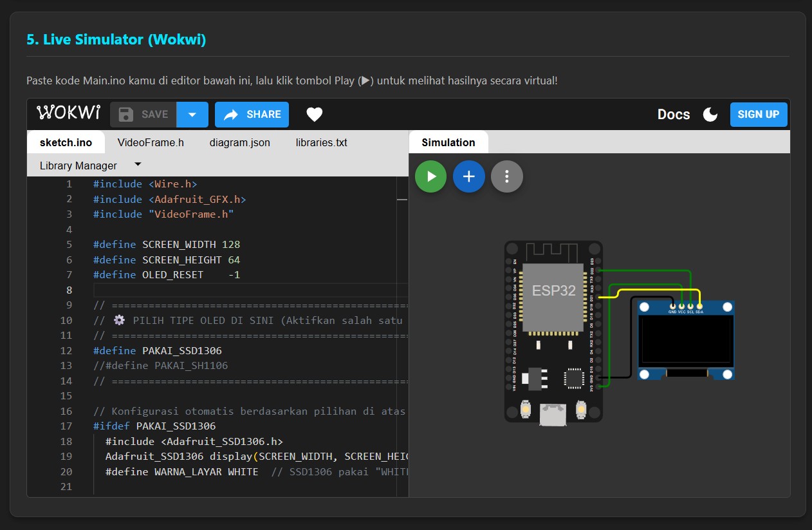This screenshot has height=530, width=812.
Task: Start the simulation with the green Play button
Action: (430, 176)
